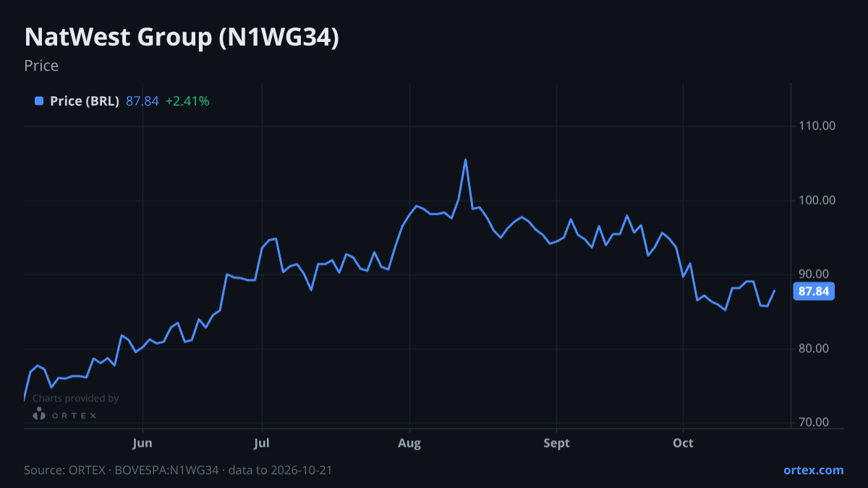Click the Charts provided by text
The height and width of the screenshot is (488, 868).
tap(76, 398)
